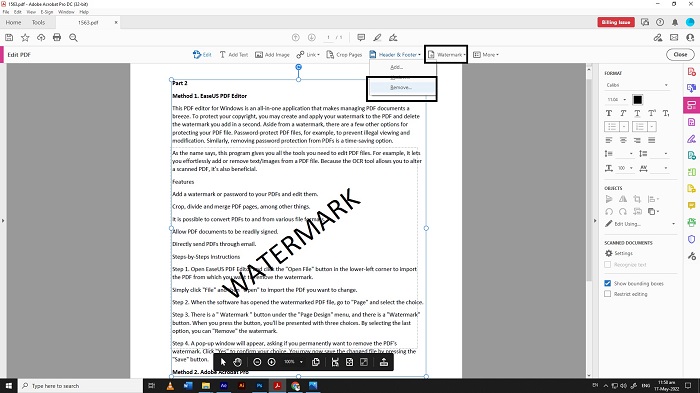Open the bulleted list dropdown arrow
The width and height of the screenshot is (700, 393).
pyautogui.click(x=624, y=127)
